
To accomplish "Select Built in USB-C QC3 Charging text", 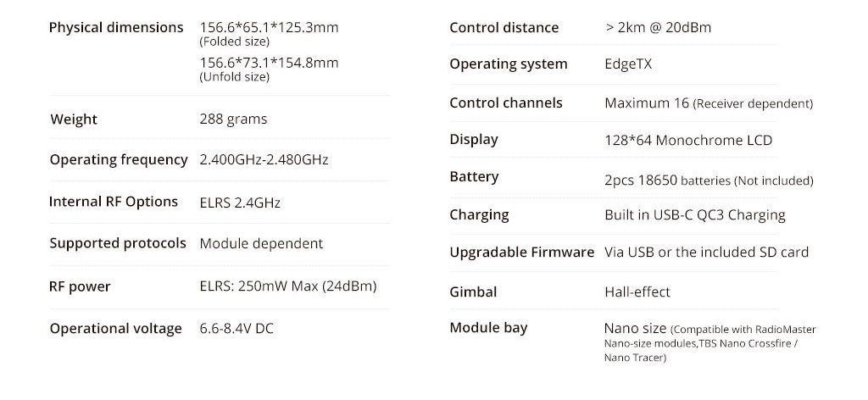I will tap(695, 215).
